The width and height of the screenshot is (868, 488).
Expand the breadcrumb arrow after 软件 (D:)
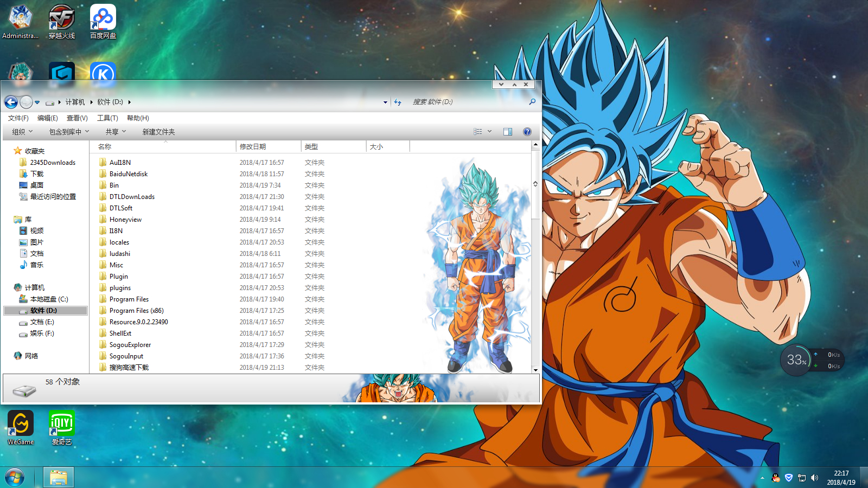click(x=130, y=102)
